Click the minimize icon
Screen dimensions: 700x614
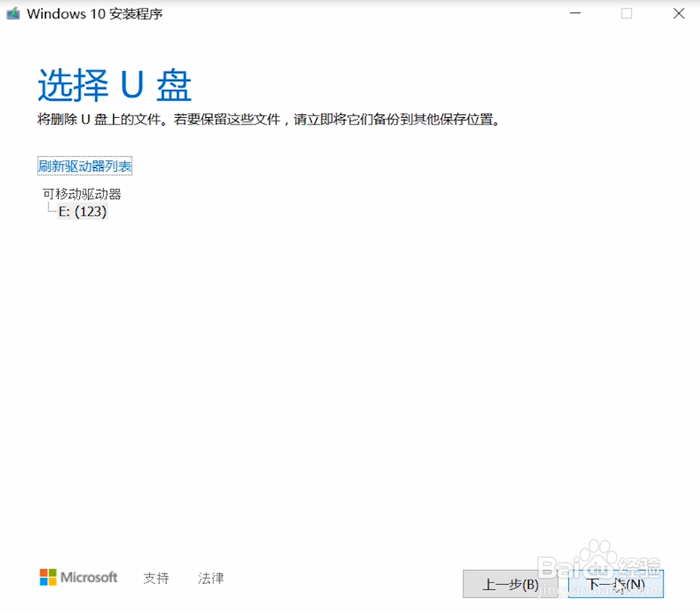pos(576,14)
